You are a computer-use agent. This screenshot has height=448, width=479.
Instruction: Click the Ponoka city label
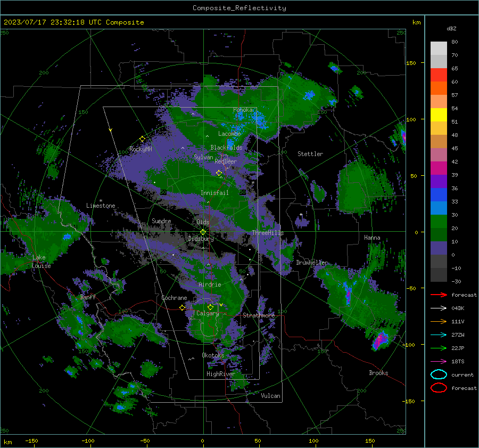(x=243, y=110)
